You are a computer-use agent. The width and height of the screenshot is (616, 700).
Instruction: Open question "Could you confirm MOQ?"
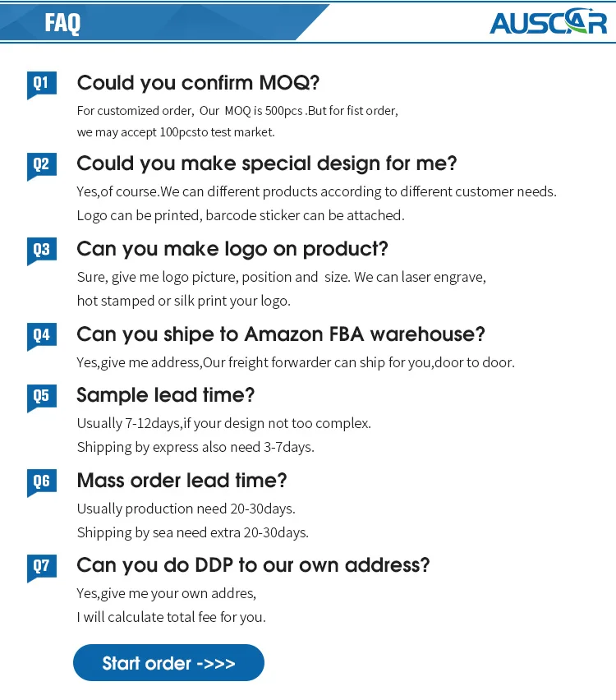point(198,83)
